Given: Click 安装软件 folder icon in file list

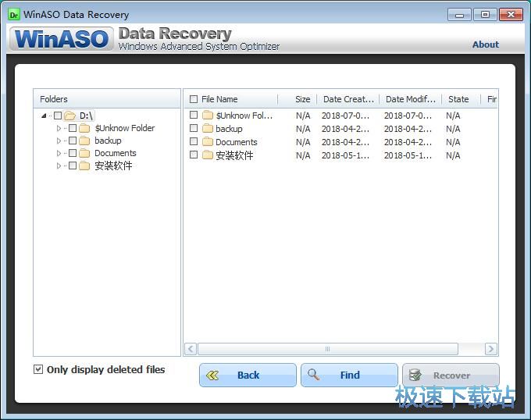Looking at the screenshot, I should [x=208, y=155].
